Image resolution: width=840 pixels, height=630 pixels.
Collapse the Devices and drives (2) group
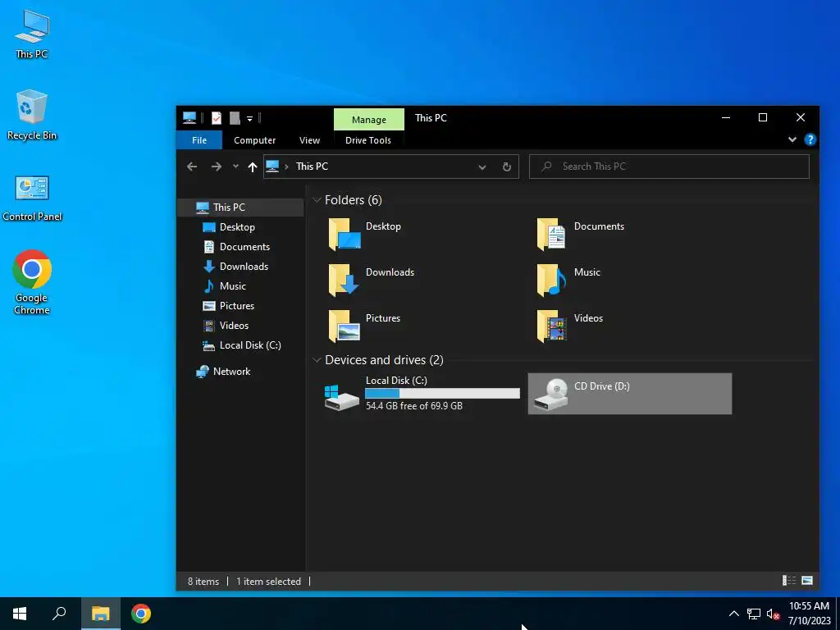click(x=317, y=360)
